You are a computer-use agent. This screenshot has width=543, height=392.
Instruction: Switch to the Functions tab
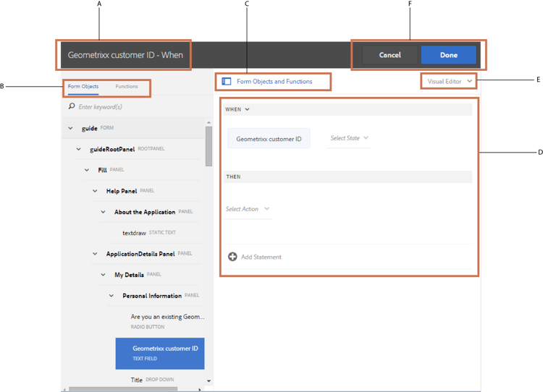(x=127, y=87)
